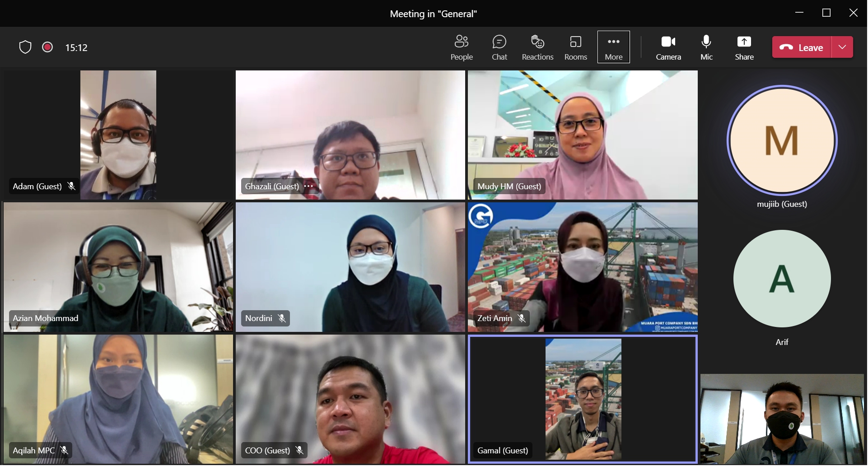Select mujiib (Guest) avatar
868x466 pixels.
[782, 140]
